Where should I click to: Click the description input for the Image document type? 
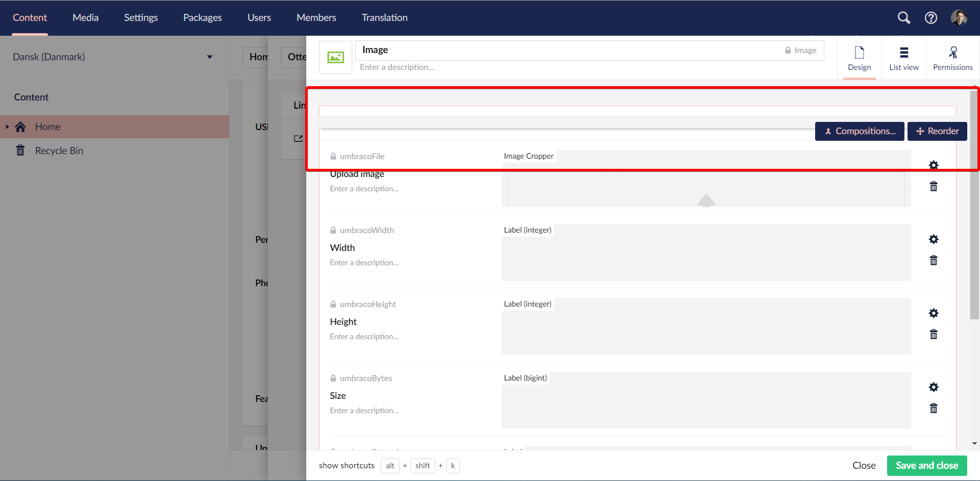point(398,67)
